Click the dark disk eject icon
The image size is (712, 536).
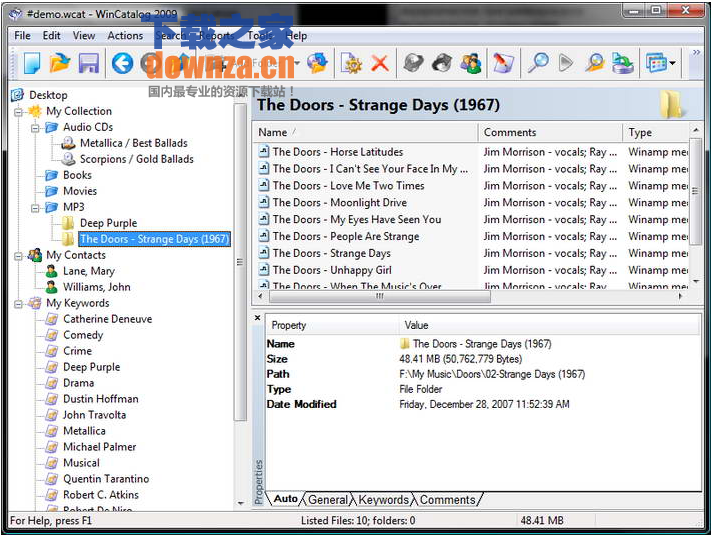442,63
